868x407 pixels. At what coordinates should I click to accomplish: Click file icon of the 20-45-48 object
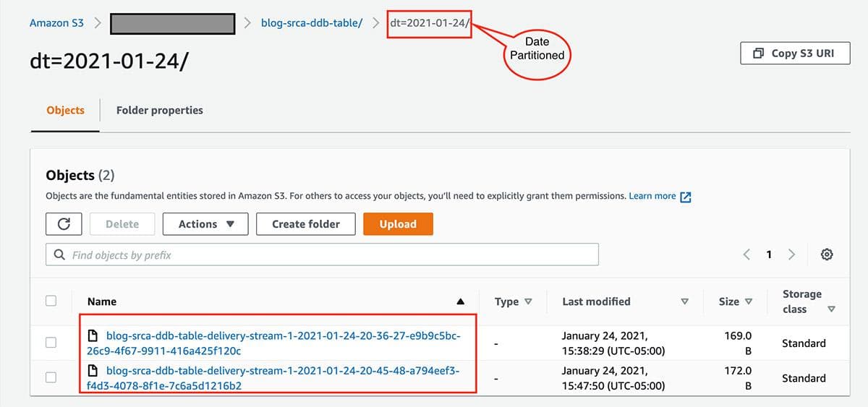(x=93, y=371)
